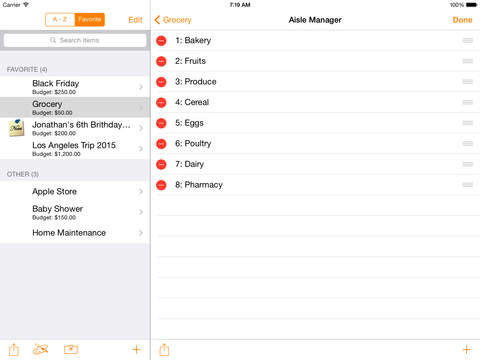Image resolution: width=480 pixels, height=360 pixels.
Task: Tap the red minus beside Fruits
Action: (x=161, y=61)
